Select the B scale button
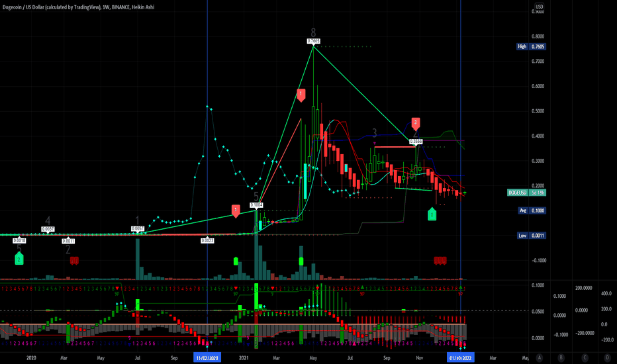Image resolution: width=617 pixels, height=364 pixels. [561, 357]
